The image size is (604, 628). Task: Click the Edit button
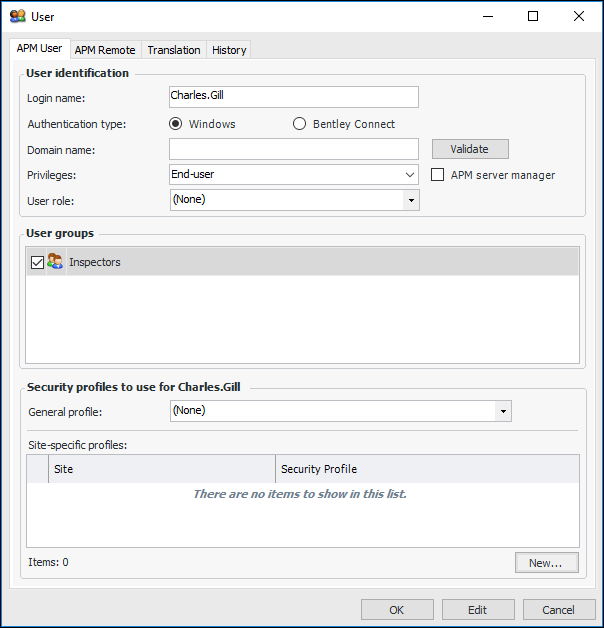click(x=478, y=610)
